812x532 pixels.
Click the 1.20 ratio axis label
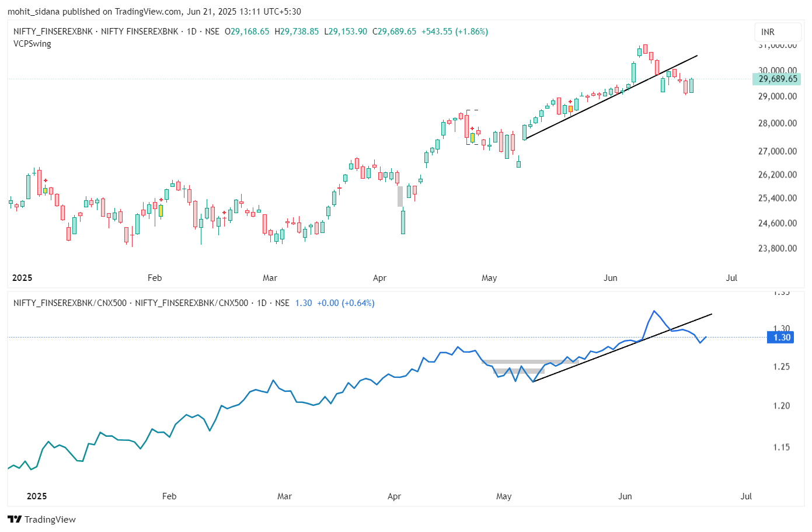(x=782, y=406)
